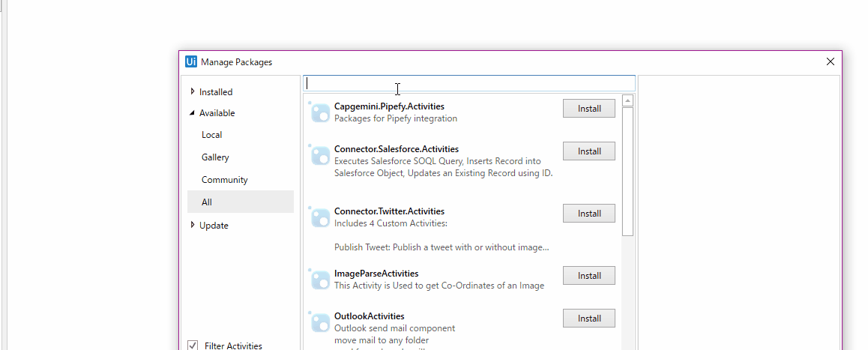Select the Gallery package source
The height and width of the screenshot is (350, 868).
[x=215, y=157]
